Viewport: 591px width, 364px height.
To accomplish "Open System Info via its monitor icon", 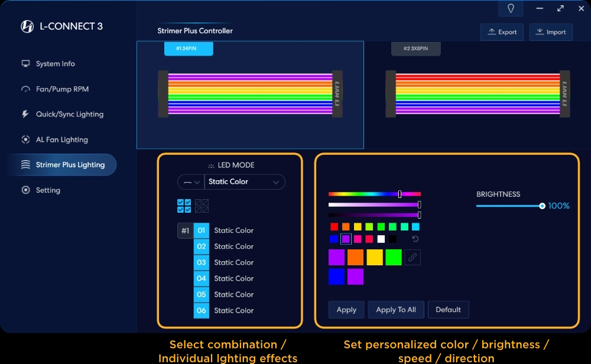I will coord(25,64).
